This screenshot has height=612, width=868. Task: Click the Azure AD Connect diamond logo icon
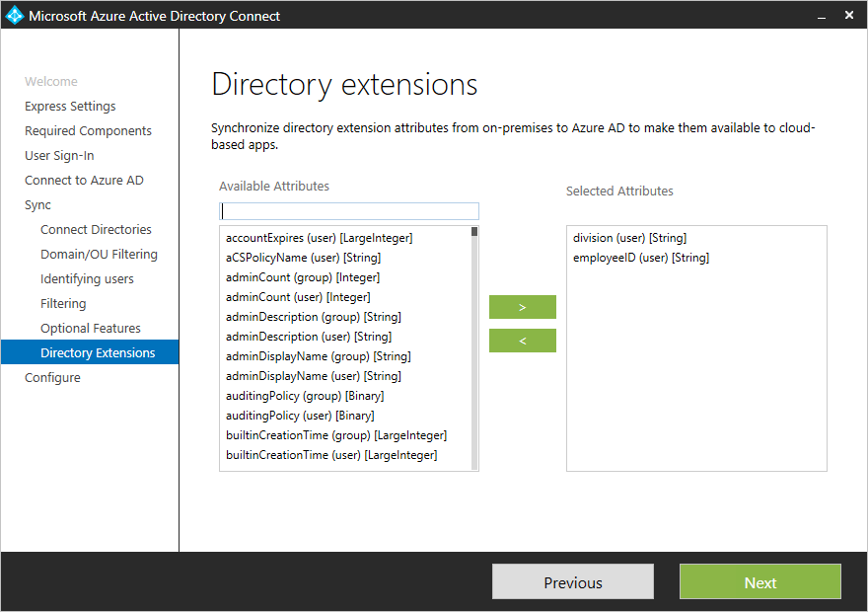14,15
